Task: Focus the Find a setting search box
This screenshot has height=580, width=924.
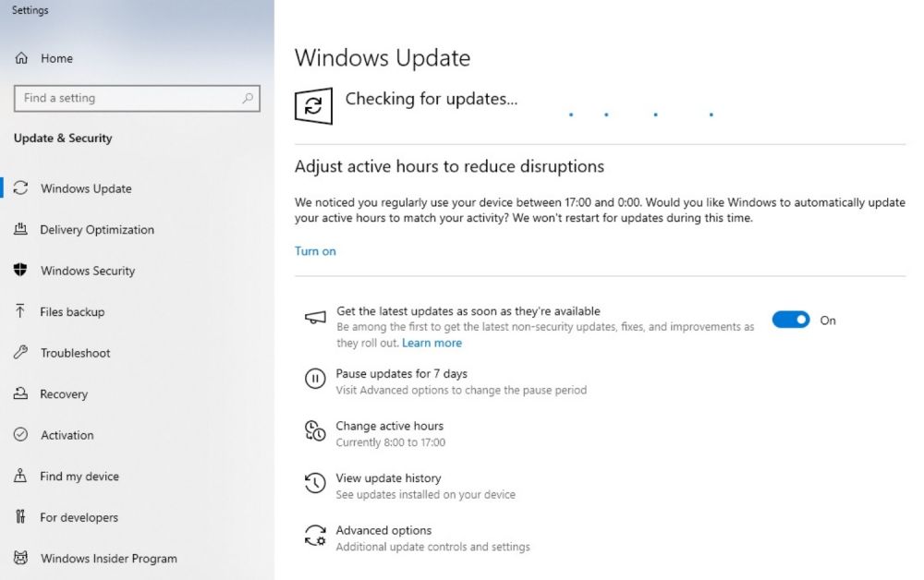Action: click(137, 98)
